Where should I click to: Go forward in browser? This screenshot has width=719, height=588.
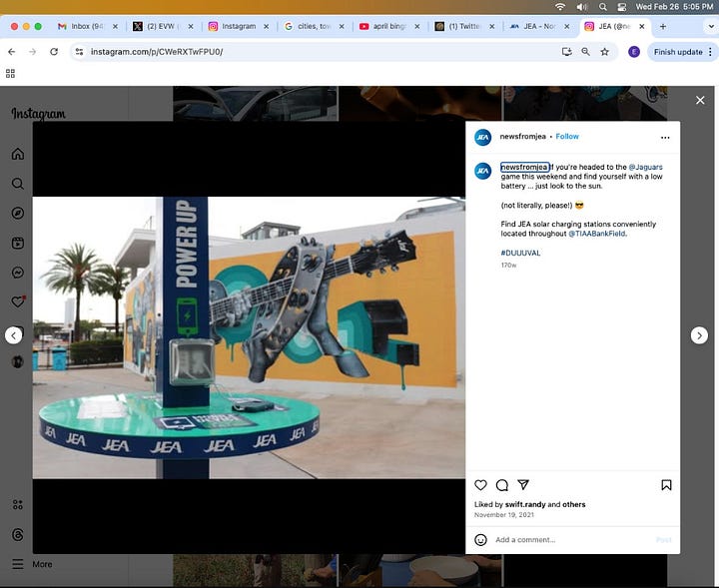32,52
